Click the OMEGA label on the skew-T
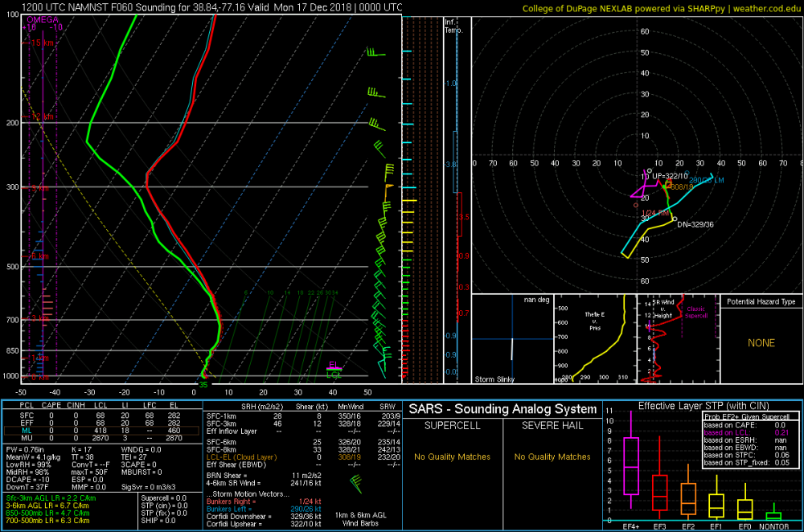The width and height of the screenshot is (804, 532). point(43,19)
